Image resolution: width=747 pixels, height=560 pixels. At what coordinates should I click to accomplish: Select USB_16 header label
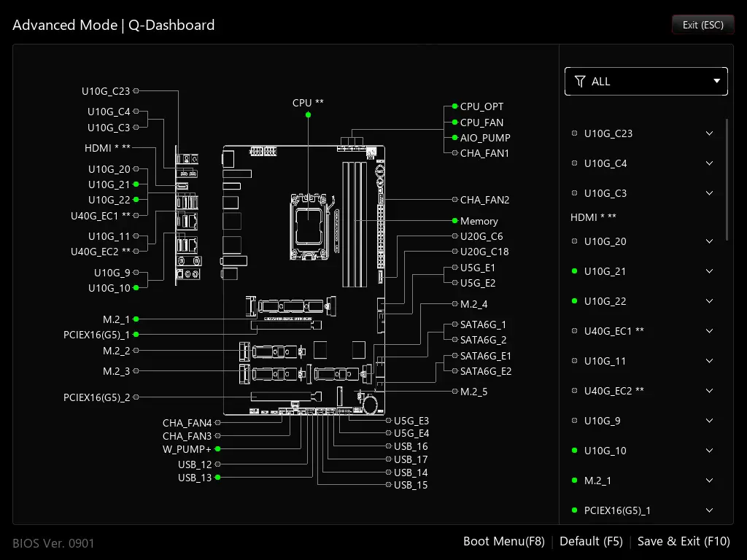[x=411, y=447]
